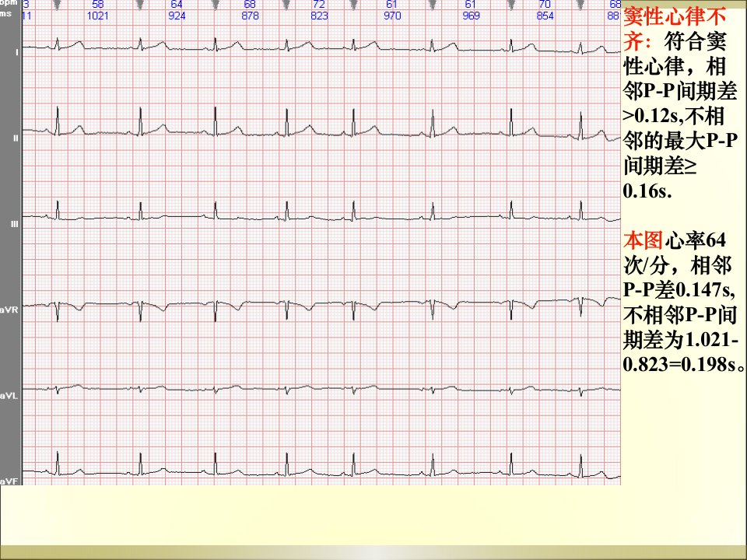This screenshot has height=560, width=747.
Task: Click the 0.16s. text line
Action: click(x=647, y=191)
